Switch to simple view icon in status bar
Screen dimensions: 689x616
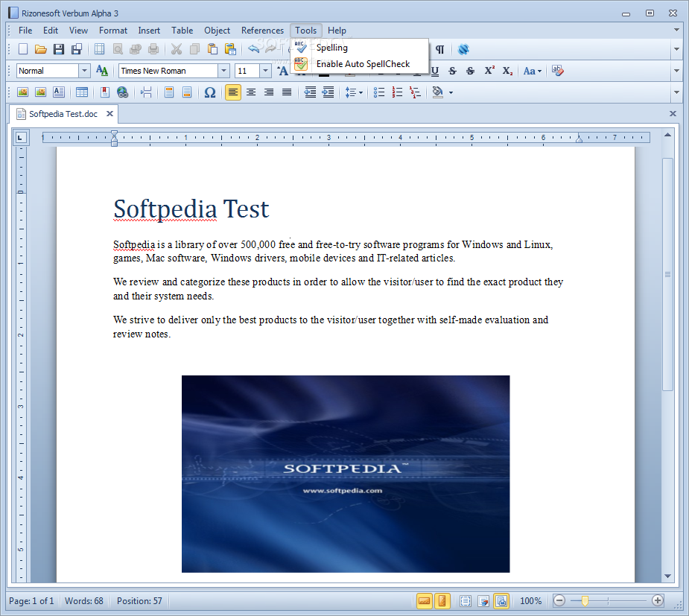click(466, 601)
